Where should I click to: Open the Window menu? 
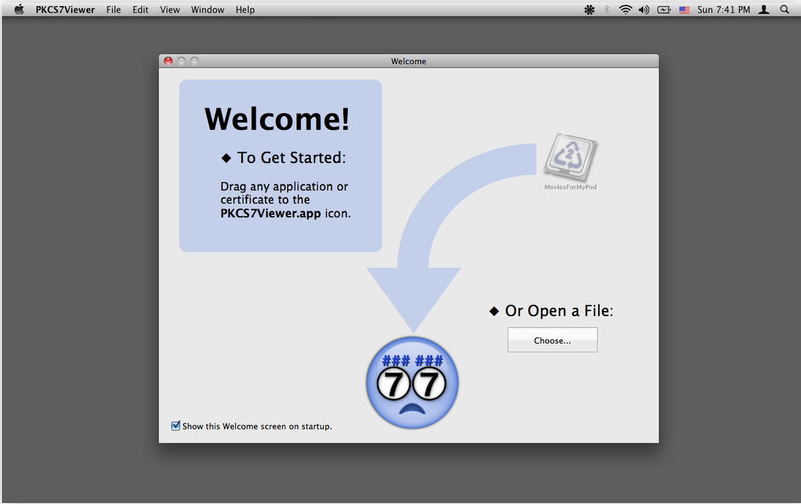pyautogui.click(x=207, y=10)
